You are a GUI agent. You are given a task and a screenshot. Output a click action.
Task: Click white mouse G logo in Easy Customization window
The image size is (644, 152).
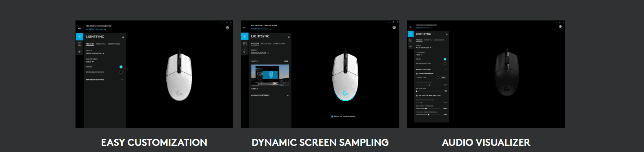click(x=179, y=93)
